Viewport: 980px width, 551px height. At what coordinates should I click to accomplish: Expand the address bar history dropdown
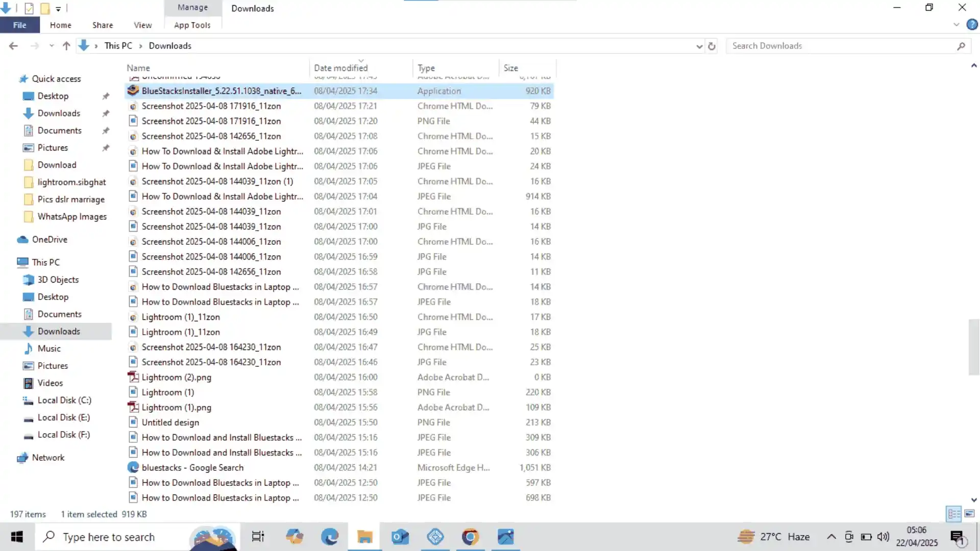[699, 46]
